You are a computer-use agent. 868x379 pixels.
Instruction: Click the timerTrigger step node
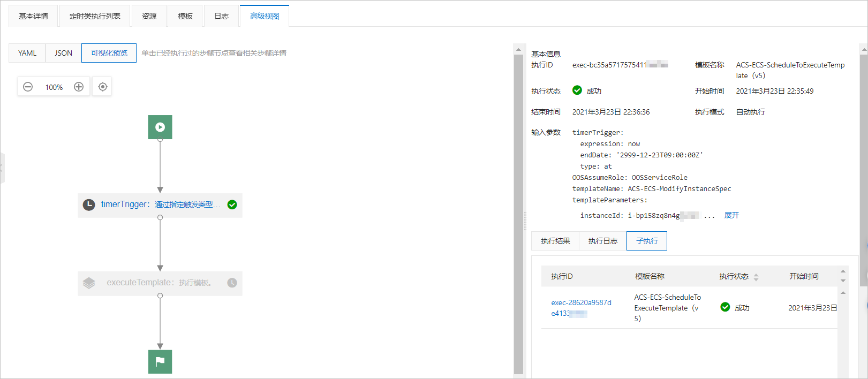pyautogui.click(x=160, y=204)
